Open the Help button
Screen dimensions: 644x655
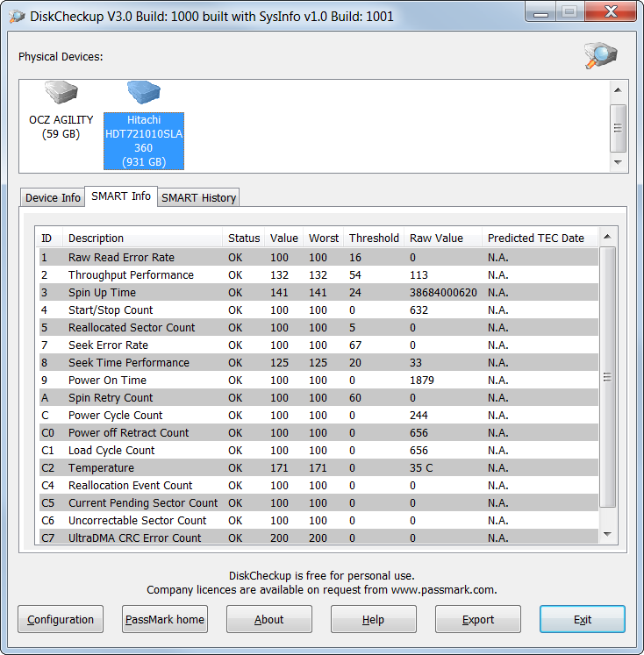click(x=374, y=619)
